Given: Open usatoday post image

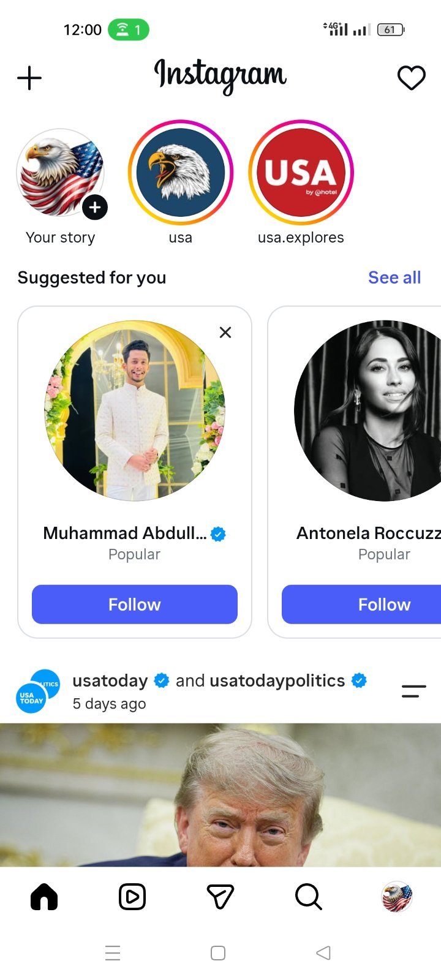Looking at the screenshot, I should tap(221, 795).
